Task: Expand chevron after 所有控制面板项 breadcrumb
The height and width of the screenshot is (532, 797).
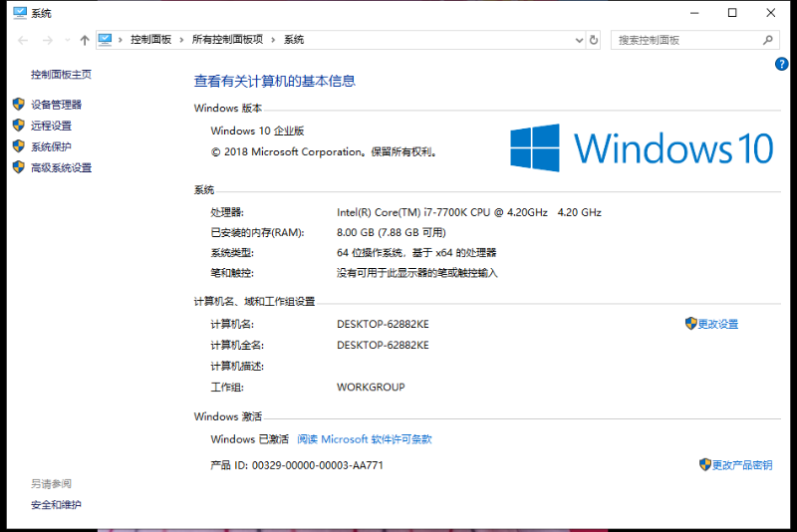Action: click(x=273, y=40)
